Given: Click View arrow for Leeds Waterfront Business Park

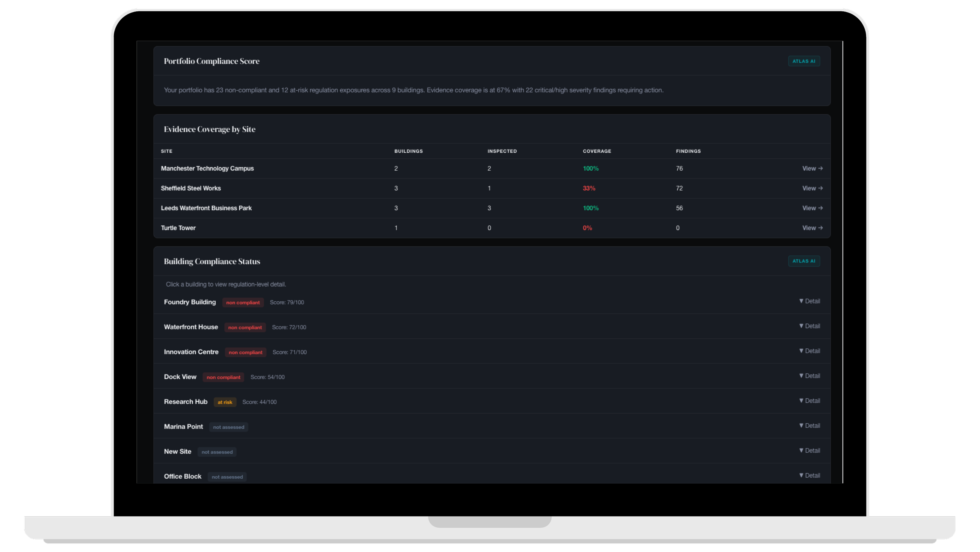Looking at the screenshot, I should [812, 208].
